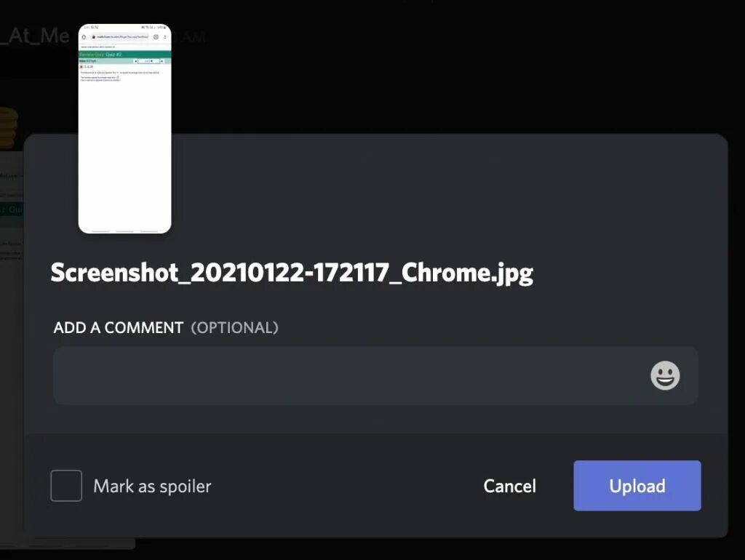
Task: Cancel the file upload
Action: click(510, 486)
